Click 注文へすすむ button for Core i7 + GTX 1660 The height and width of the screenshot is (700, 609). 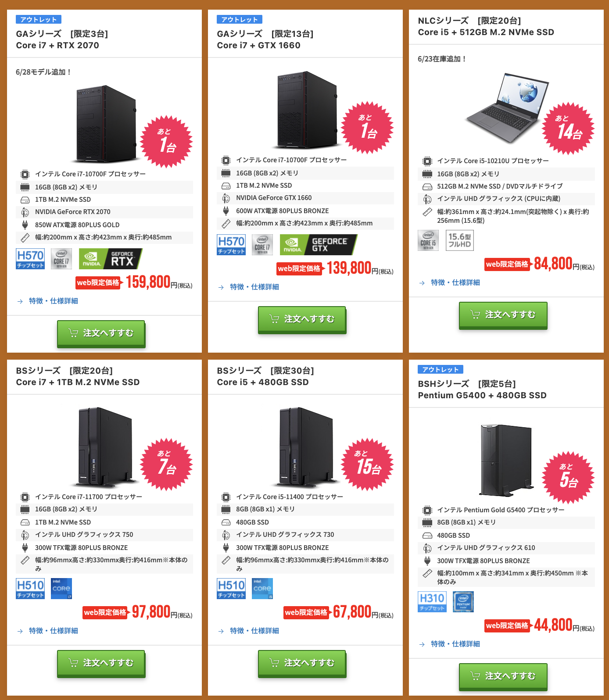(302, 319)
